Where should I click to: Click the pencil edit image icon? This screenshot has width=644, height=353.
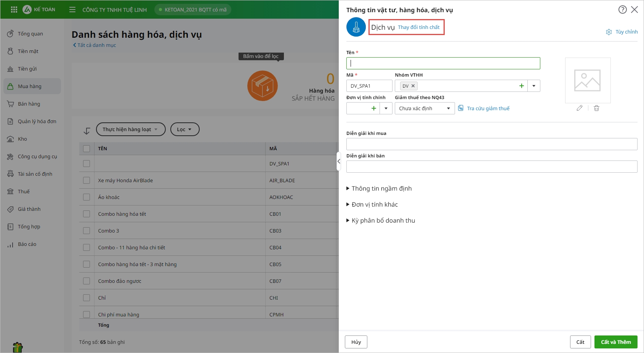(580, 108)
